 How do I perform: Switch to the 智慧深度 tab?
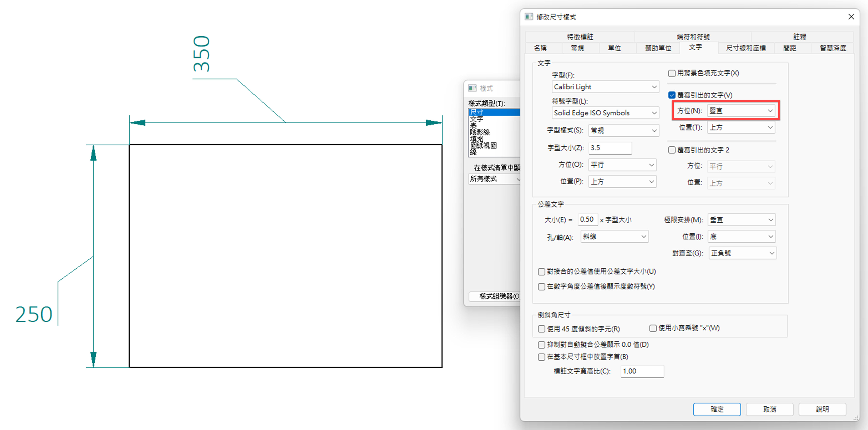[833, 48]
